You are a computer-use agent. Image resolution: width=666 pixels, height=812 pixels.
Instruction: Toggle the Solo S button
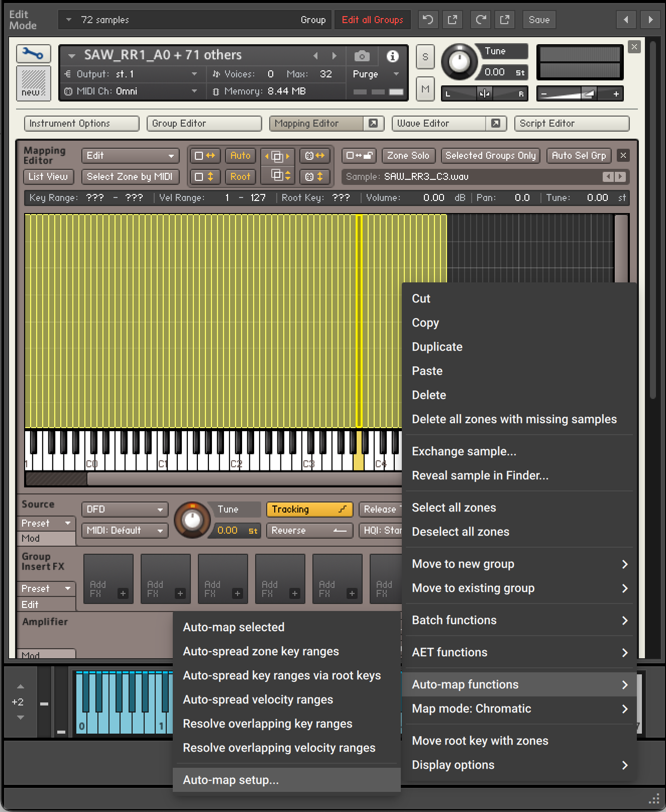click(425, 57)
